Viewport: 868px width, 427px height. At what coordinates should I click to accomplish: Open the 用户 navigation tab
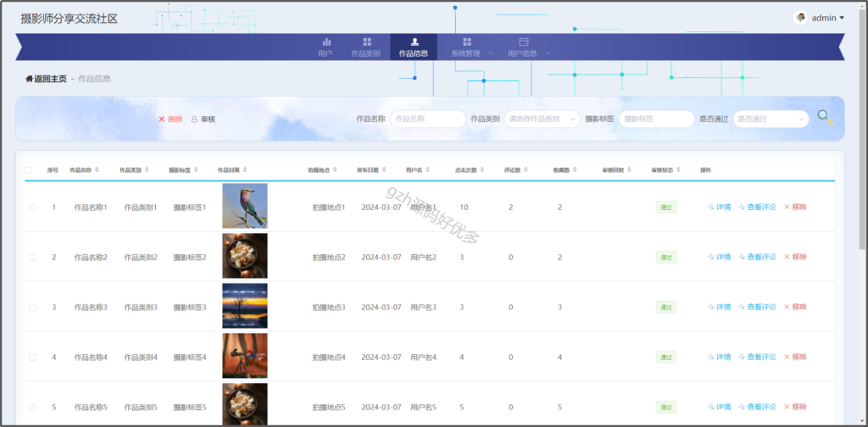(325, 47)
